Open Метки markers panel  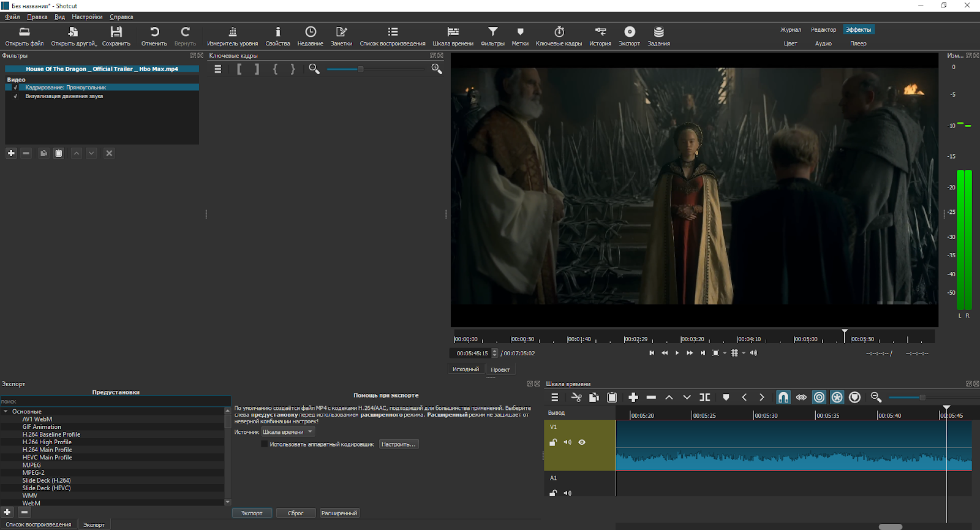(x=520, y=36)
